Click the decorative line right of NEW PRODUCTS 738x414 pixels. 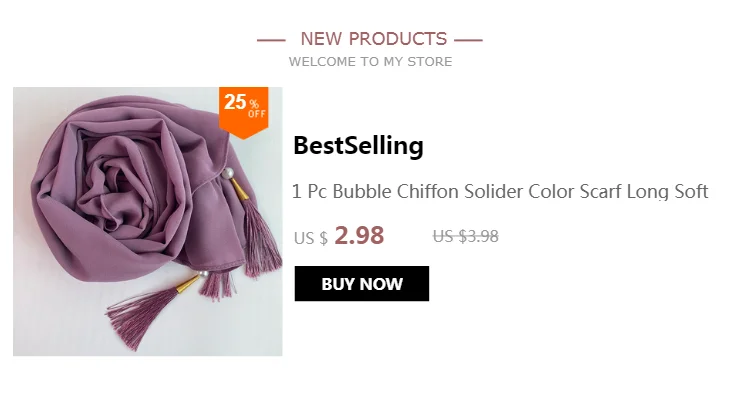click(x=468, y=40)
